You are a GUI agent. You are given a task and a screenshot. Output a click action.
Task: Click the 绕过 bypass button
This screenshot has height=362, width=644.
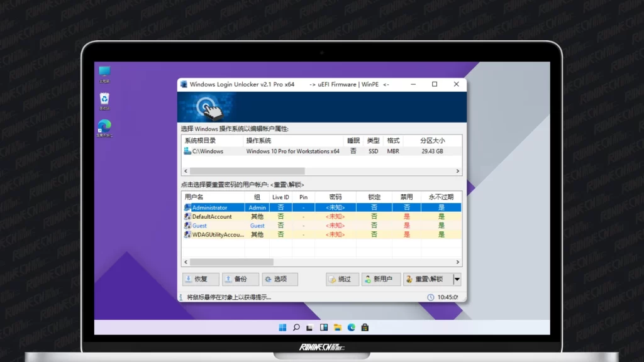343,280
